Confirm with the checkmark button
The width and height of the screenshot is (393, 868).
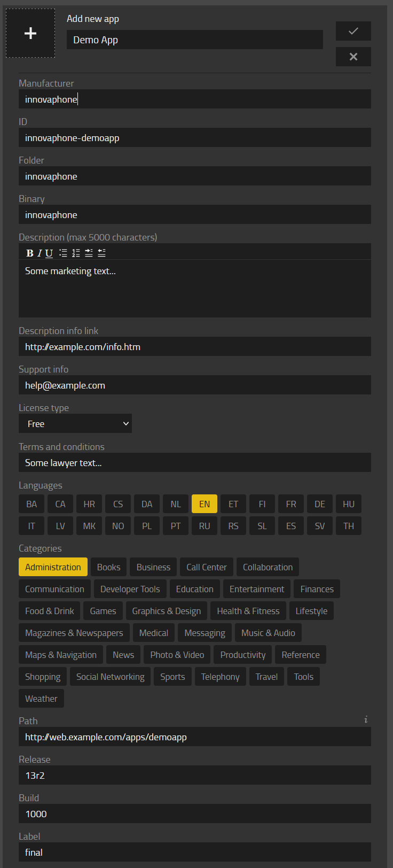[x=353, y=31]
